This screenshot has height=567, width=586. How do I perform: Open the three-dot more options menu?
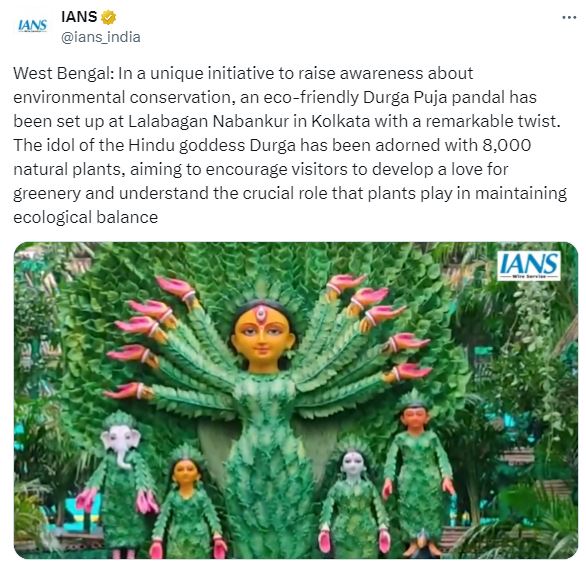569,18
